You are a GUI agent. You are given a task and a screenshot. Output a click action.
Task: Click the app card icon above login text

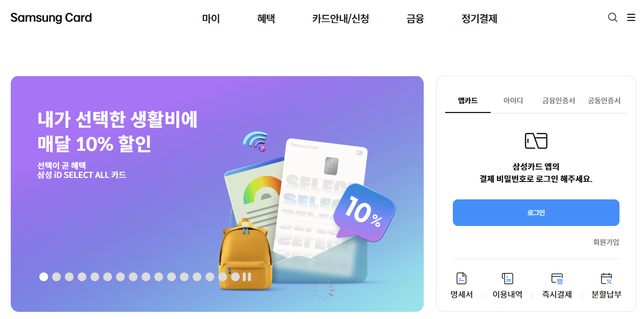536,141
